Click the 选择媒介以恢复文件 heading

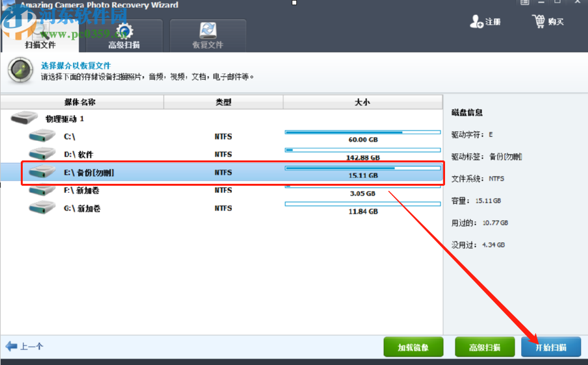click(x=76, y=66)
